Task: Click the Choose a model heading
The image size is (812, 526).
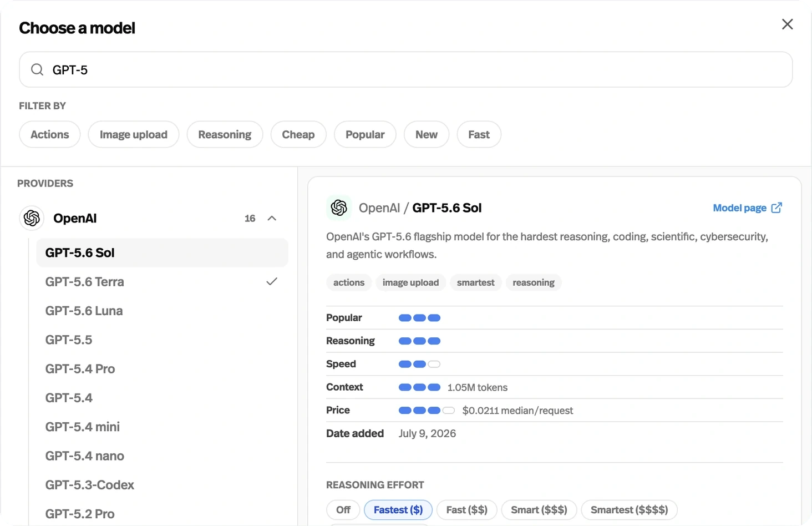Action: pos(77,28)
